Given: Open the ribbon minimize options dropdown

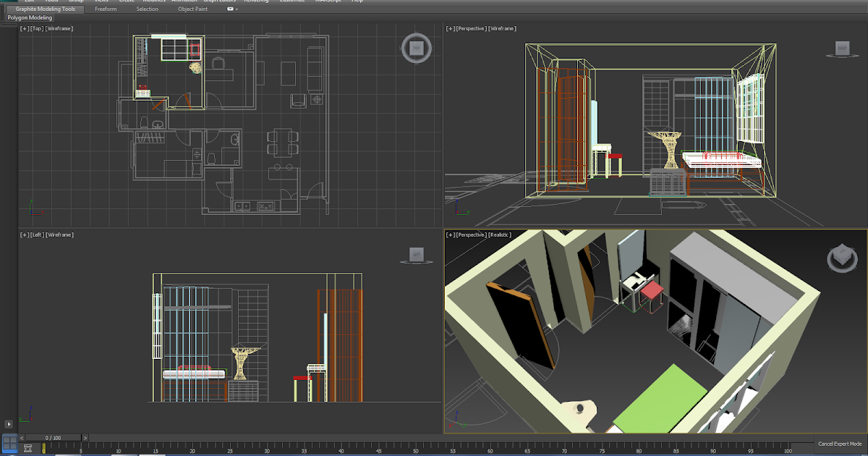Looking at the screenshot, I should 232,9.
